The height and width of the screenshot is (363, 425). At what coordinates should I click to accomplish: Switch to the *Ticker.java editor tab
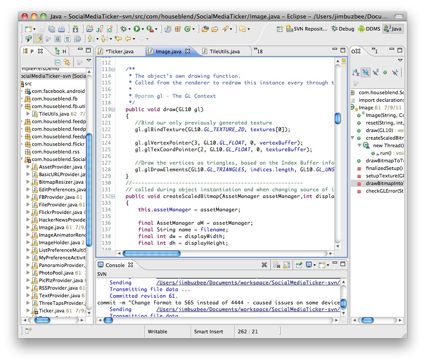tap(119, 51)
